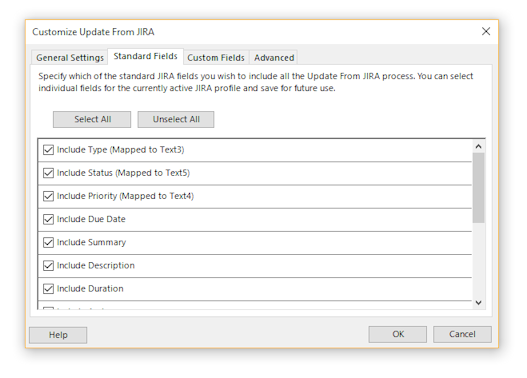Click the scroll up arrow in field list
Image resolution: width=527 pixels, height=378 pixels.
479,146
